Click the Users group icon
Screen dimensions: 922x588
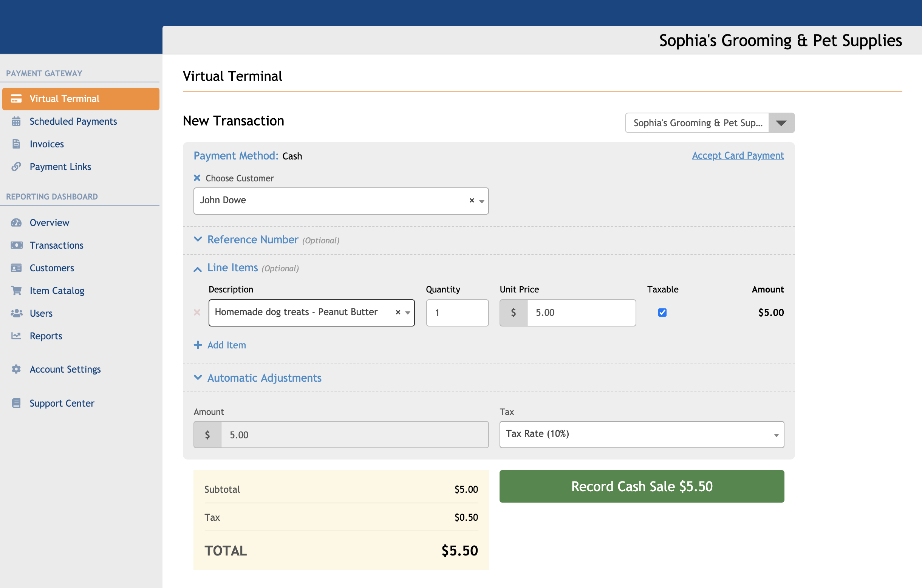coord(16,313)
